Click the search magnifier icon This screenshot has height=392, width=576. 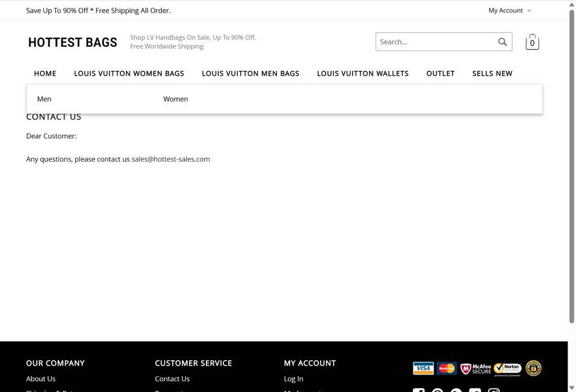pyautogui.click(x=503, y=42)
